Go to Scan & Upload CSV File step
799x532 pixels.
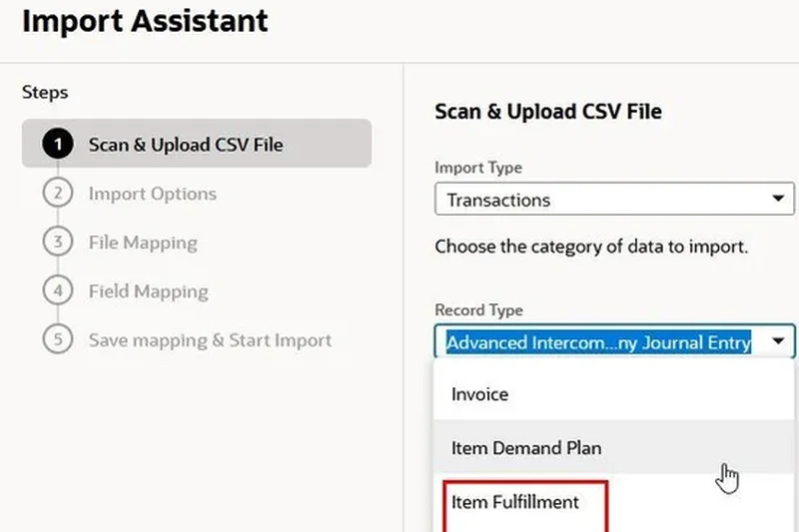pyautogui.click(x=186, y=145)
